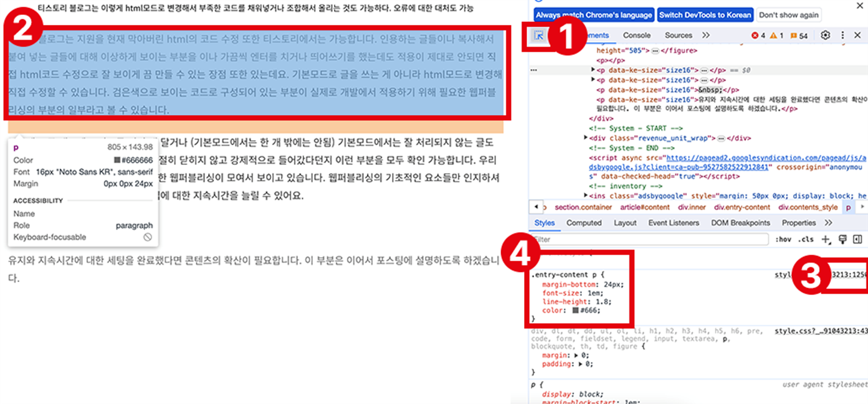Switch to the Console tab

pyautogui.click(x=637, y=35)
